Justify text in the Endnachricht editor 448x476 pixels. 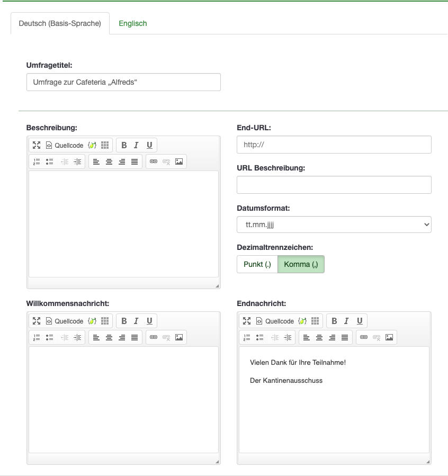[x=345, y=337]
